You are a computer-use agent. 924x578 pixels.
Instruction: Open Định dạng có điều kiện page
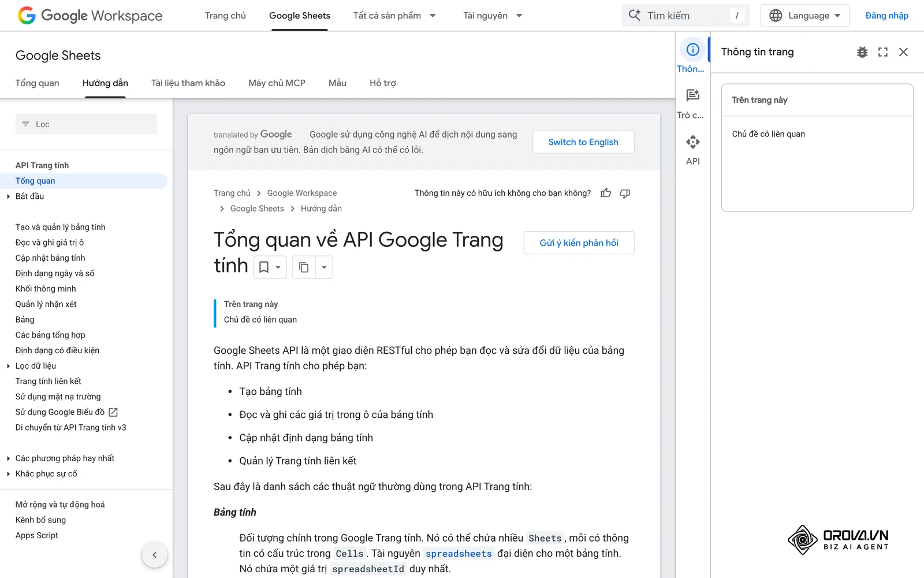57,350
